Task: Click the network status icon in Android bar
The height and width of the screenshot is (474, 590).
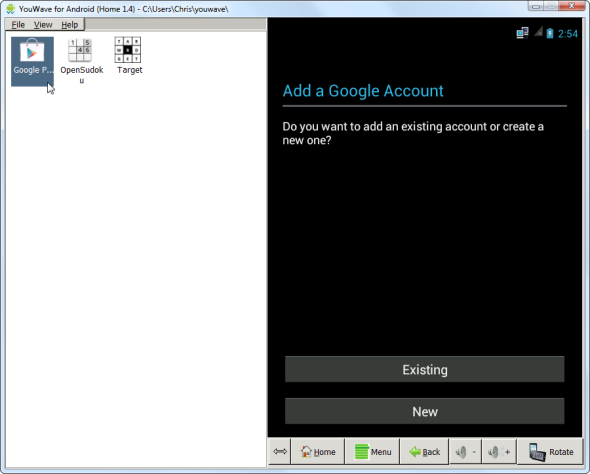Action: tap(522, 33)
